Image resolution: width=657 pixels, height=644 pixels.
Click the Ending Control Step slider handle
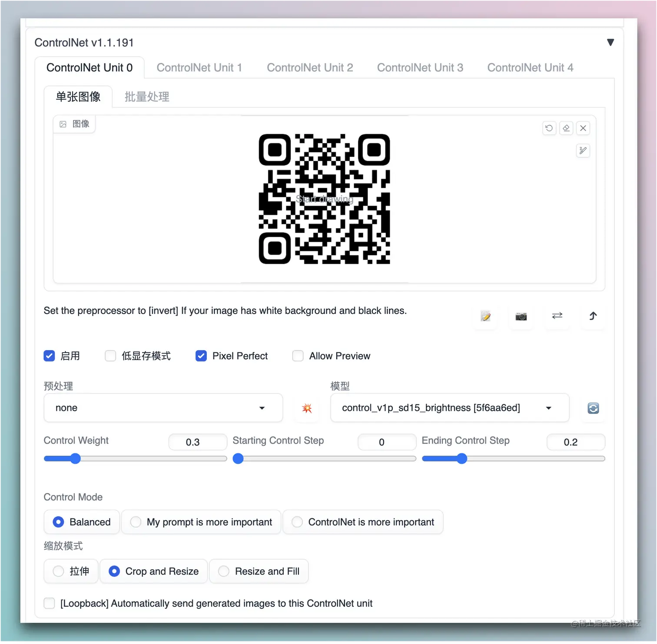pyautogui.click(x=462, y=459)
